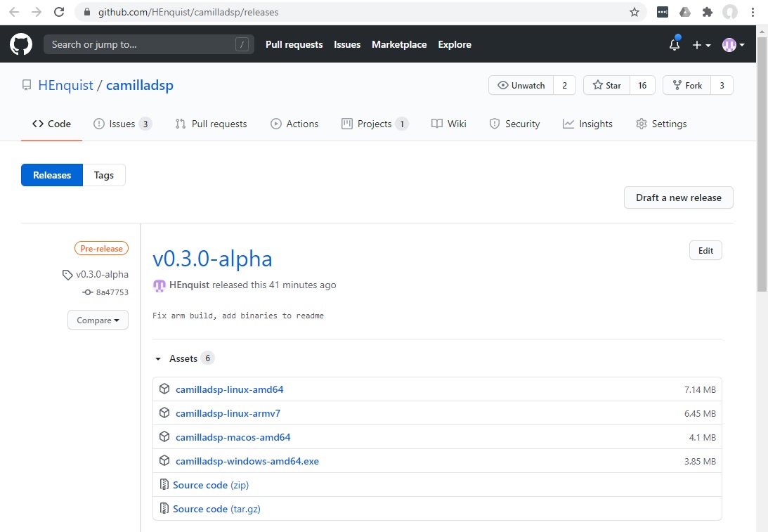The height and width of the screenshot is (532, 768).
Task: Open Explore in top navigation
Action: 455,44
